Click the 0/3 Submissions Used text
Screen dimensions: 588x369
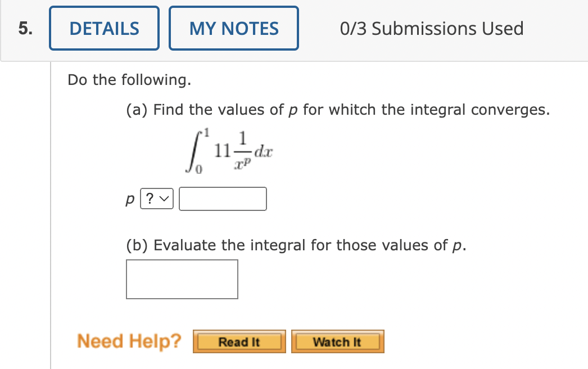click(432, 28)
